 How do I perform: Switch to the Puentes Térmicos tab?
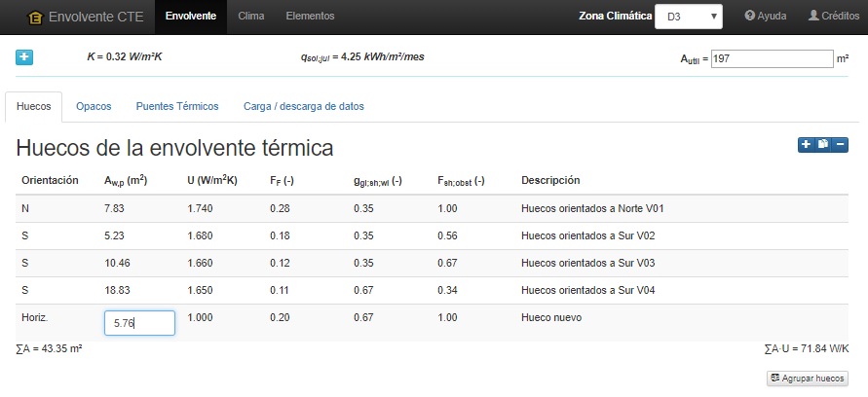point(177,107)
